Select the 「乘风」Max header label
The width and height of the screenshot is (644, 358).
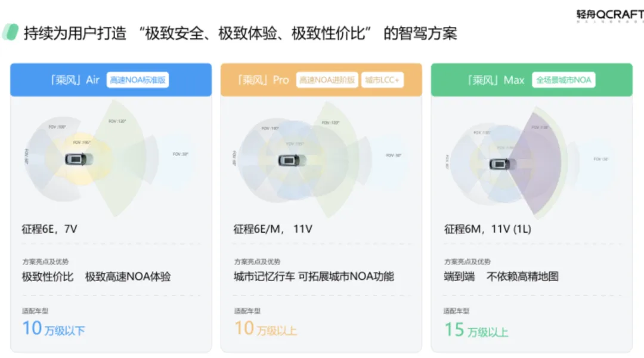496,80
